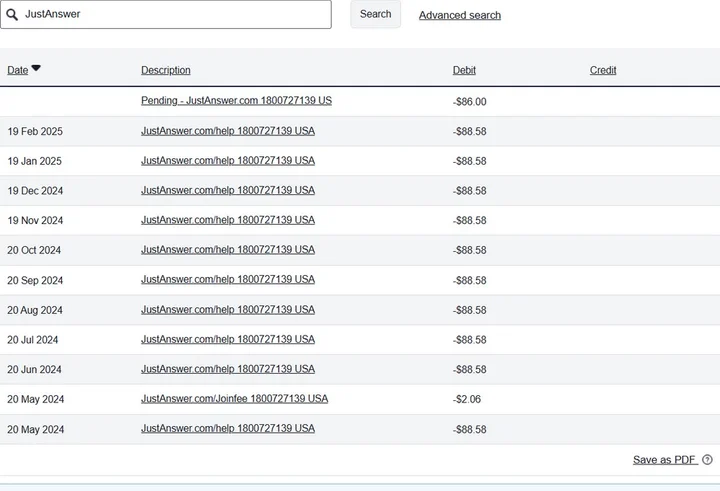This screenshot has width=720, height=491.
Task: Select the -$88.58 amount for 20 Sep 2024
Action: [469, 280]
